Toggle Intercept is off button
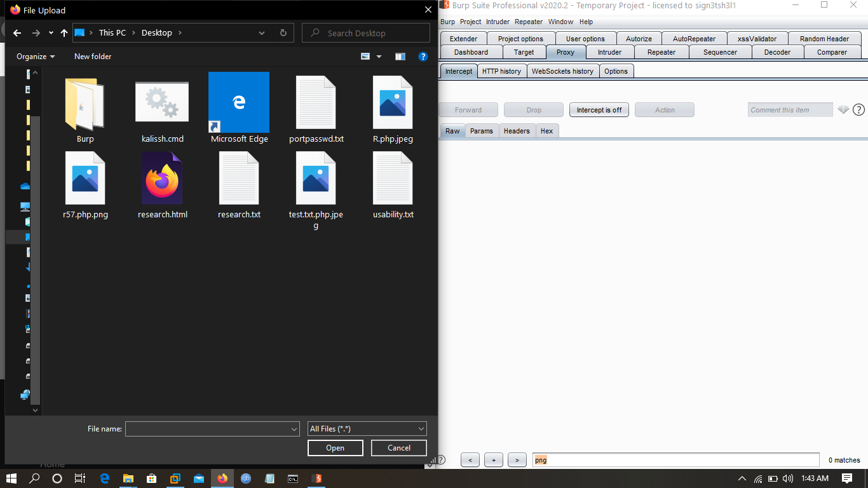The width and height of the screenshot is (868, 488). pos(599,110)
